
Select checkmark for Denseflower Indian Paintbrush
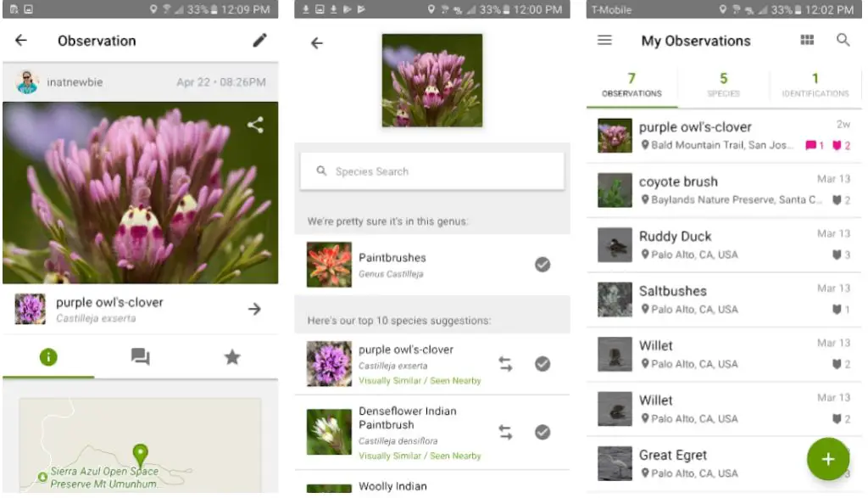click(x=542, y=432)
